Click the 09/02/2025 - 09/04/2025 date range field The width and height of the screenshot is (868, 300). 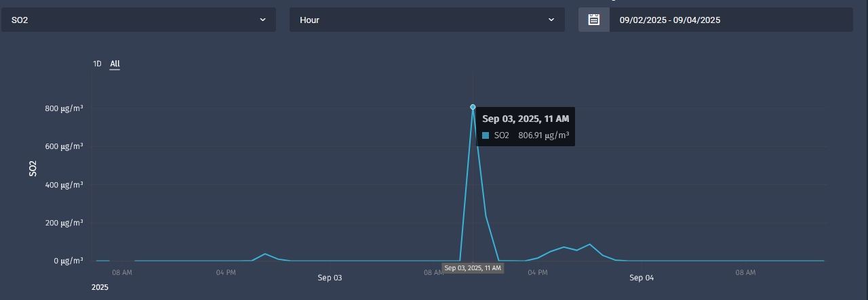tap(730, 20)
